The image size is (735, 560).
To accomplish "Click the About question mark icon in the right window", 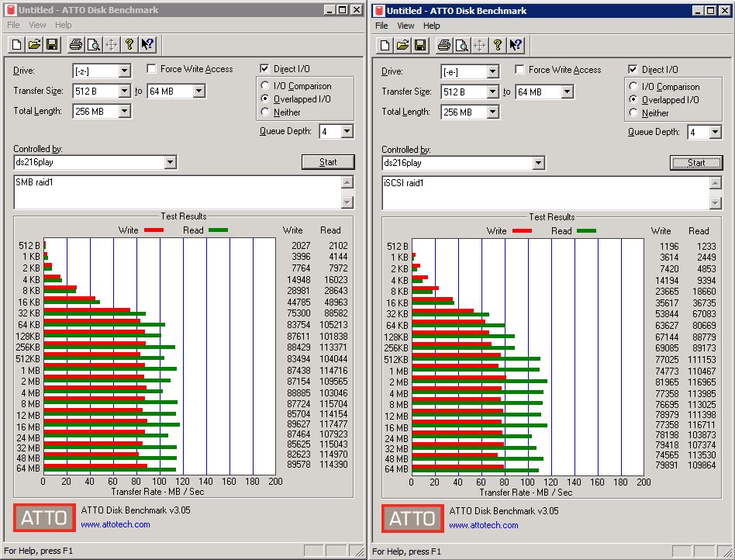I will [x=498, y=46].
